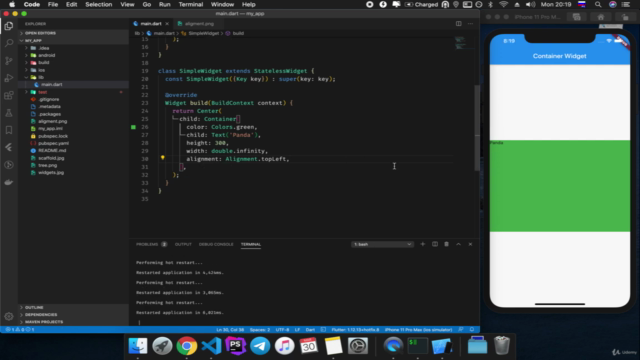
Task: Click Spaces: 2 indentation in status bar
Action: pyautogui.click(x=260, y=329)
